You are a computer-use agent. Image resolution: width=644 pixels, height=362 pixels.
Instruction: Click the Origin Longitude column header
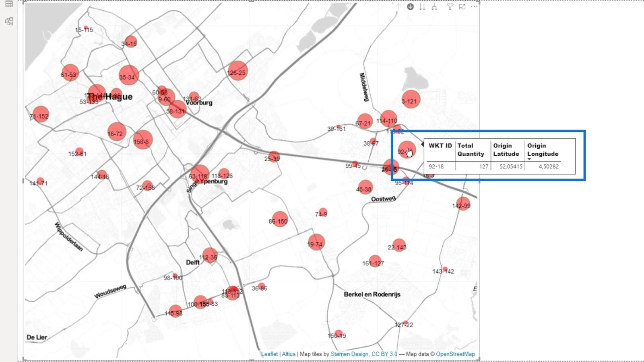click(543, 150)
